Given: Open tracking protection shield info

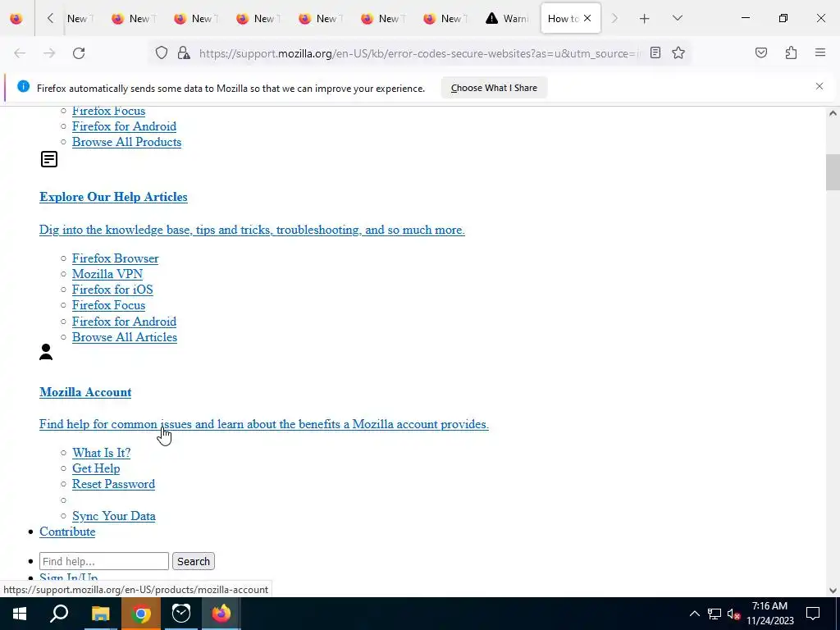Looking at the screenshot, I should coord(162,53).
